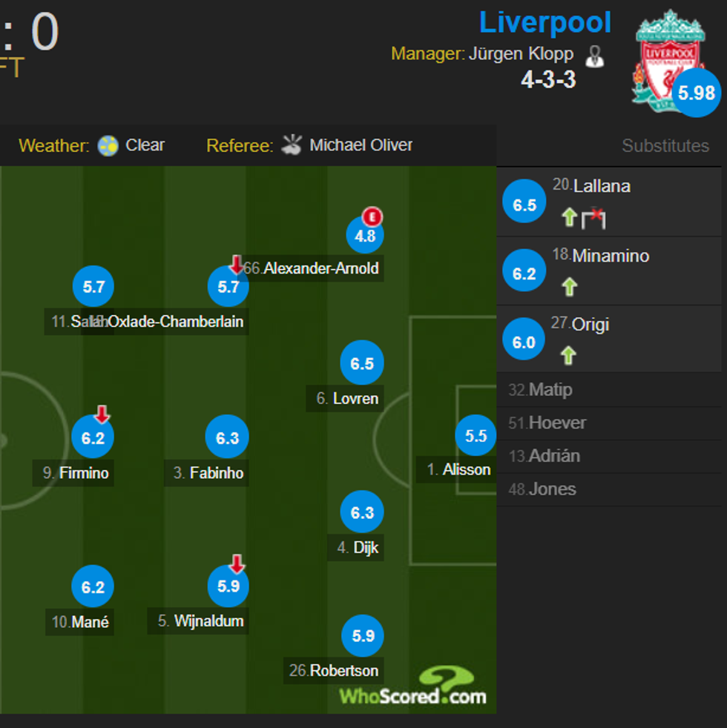The image size is (727, 728).
Task: Click Liverpool's 5.98 team rating badge
Action: [x=697, y=93]
